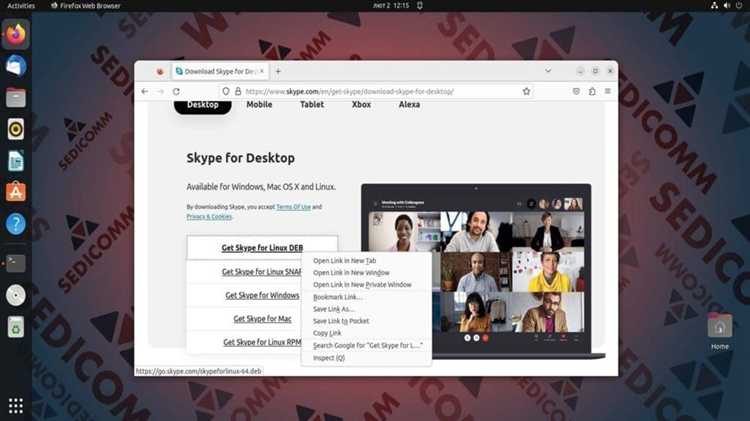This screenshot has height=421, width=750.
Task: Click Activities in the top bar
Action: [21, 5]
